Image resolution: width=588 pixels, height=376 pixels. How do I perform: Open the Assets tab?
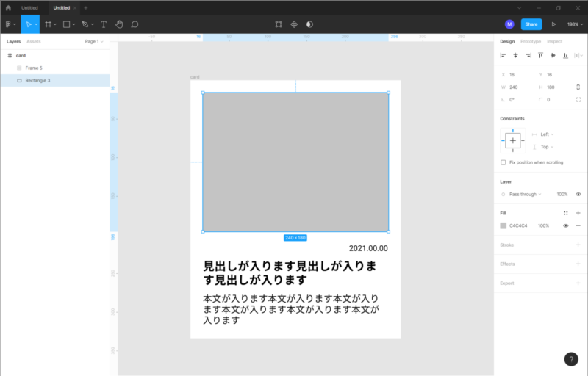pos(34,42)
